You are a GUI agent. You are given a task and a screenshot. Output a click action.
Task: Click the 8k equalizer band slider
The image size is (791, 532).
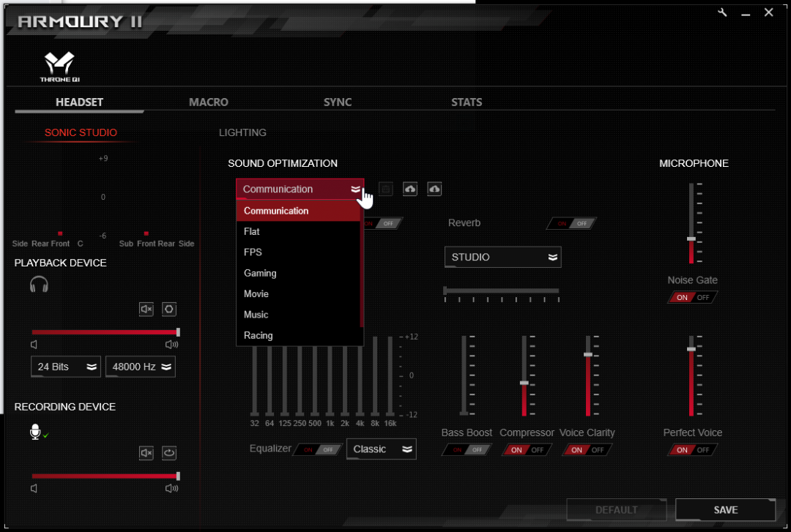pyautogui.click(x=375, y=377)
